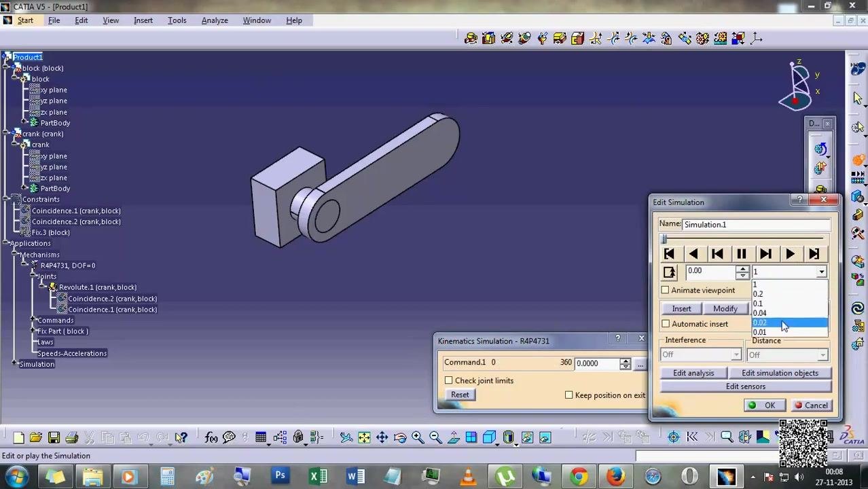Click the Edit sensors button
868x489 pixels.
tap(745, 387)
